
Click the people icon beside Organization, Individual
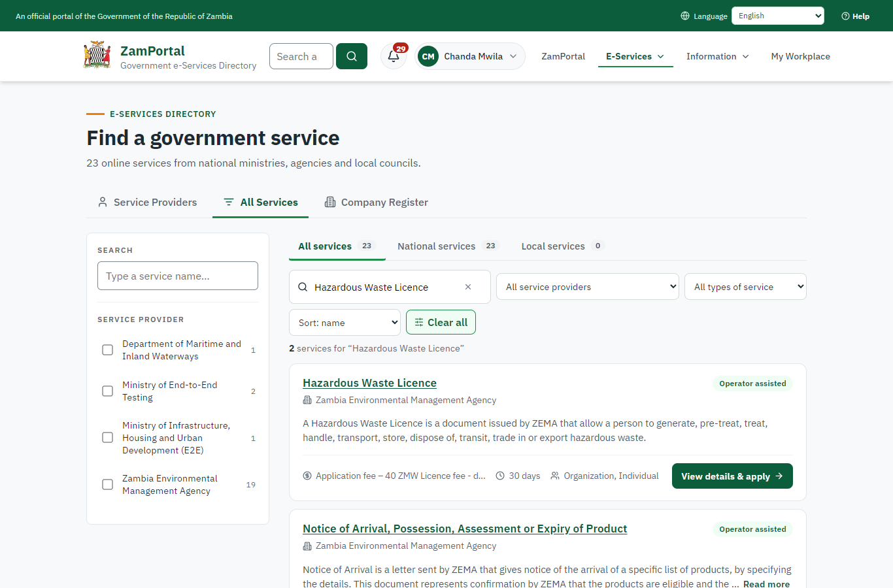pos(555,476)
